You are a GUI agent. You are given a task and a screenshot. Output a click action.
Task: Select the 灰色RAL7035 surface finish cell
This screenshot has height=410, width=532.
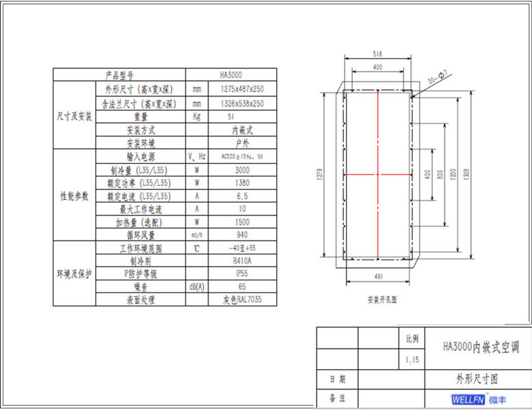pyautogui.click(x=242, y=299)
